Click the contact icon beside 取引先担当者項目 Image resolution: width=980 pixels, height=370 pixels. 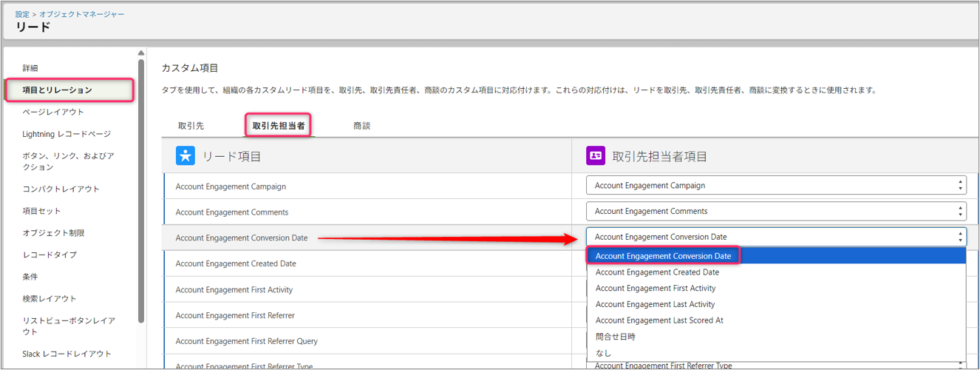coord(595,155)
